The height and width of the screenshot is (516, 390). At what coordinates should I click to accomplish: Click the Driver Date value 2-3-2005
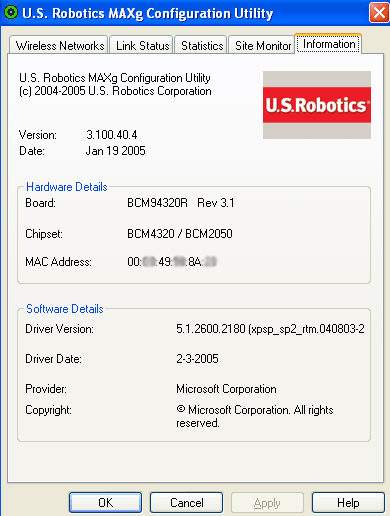(197, 359)
